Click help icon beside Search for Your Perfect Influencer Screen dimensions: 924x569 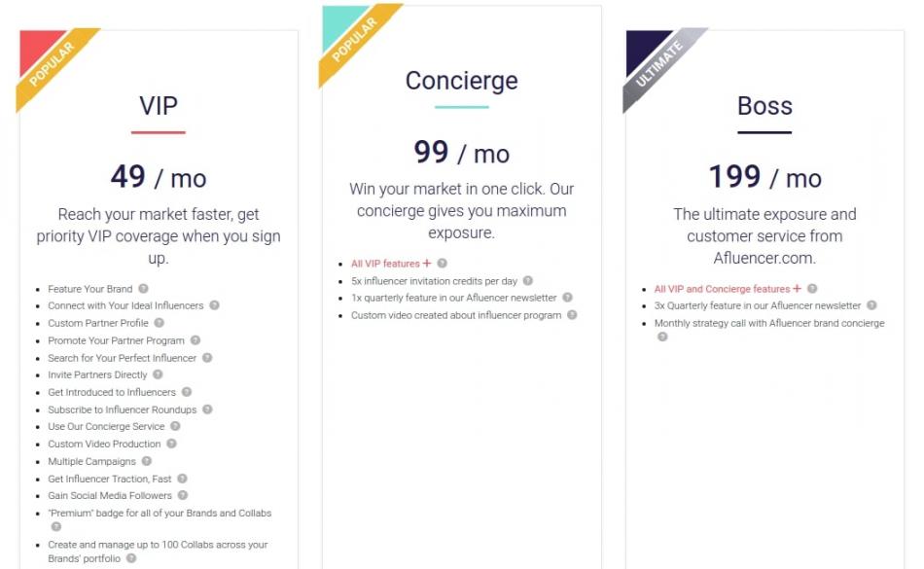[206, 358]
